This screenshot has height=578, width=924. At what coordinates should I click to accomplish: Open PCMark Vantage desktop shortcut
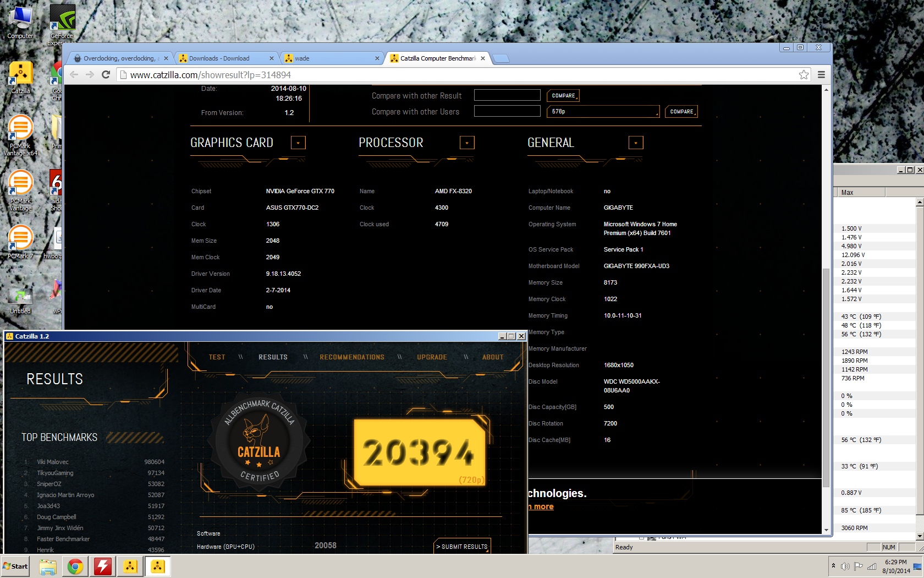click(20, 191)
